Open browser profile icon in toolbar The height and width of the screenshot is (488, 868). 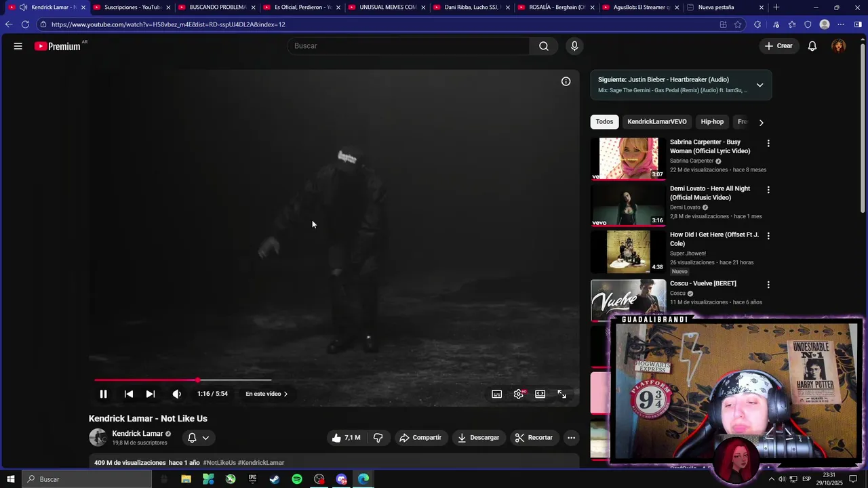coord(825,24)
